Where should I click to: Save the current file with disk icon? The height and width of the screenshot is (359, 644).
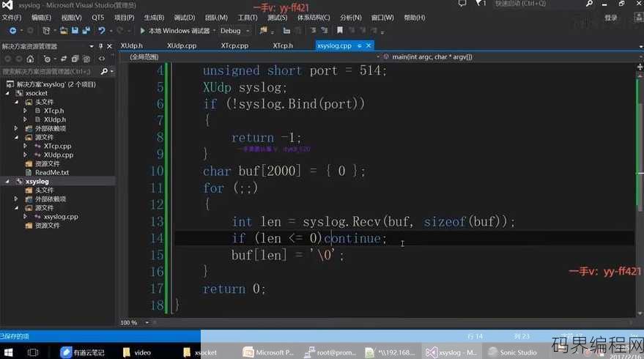click(x=75, y=31)
